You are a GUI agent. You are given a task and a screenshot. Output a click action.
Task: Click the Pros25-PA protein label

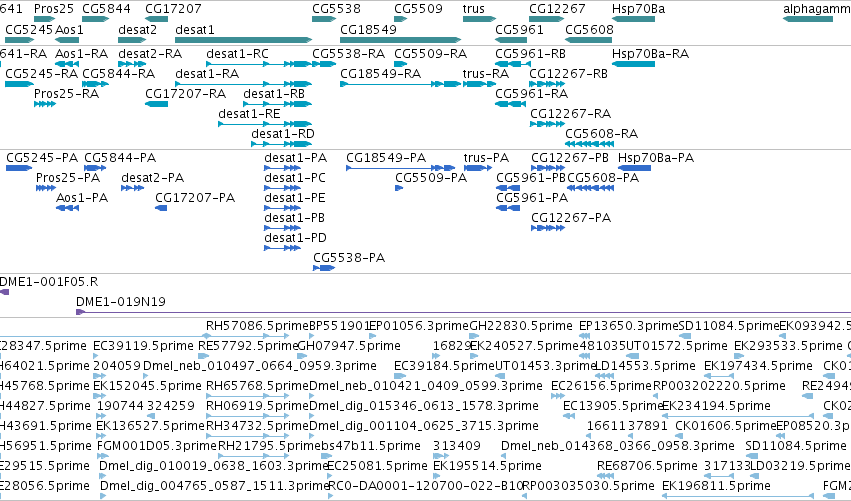point(68,178)
